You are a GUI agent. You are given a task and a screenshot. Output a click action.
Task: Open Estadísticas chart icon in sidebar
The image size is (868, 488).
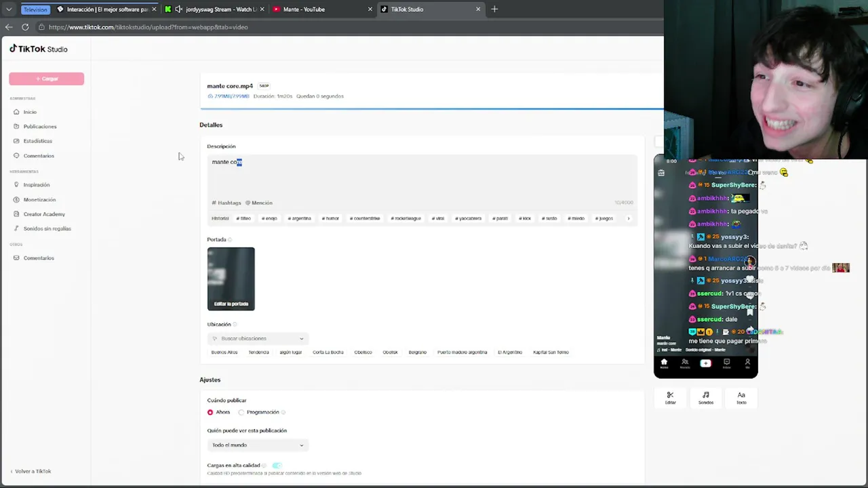16,141
